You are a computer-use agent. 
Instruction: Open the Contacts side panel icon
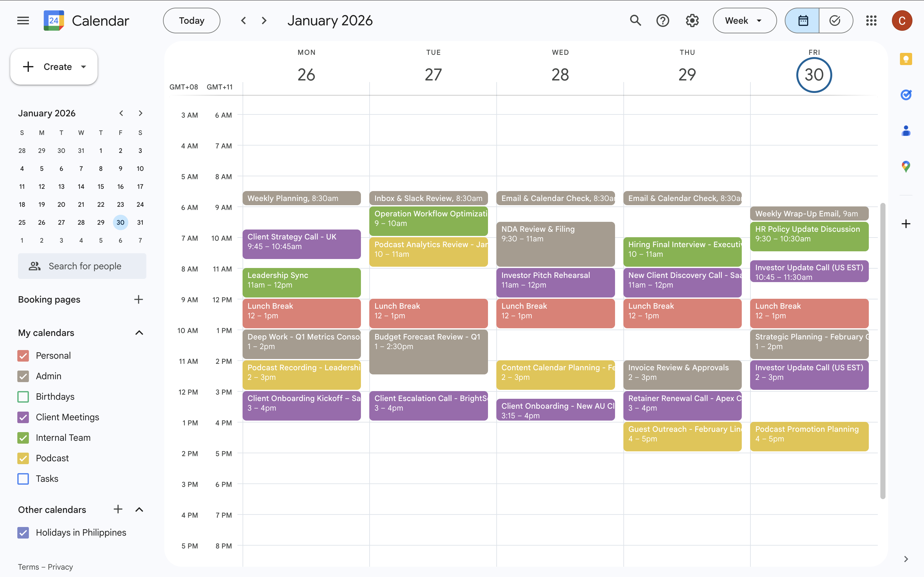(x=906, y=130)
